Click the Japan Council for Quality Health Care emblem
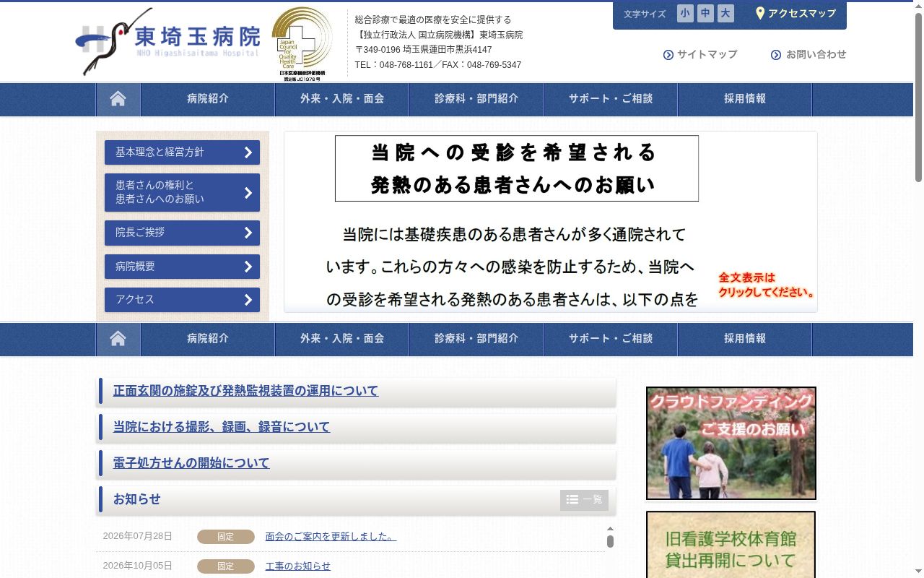 (x=302, y=43)
